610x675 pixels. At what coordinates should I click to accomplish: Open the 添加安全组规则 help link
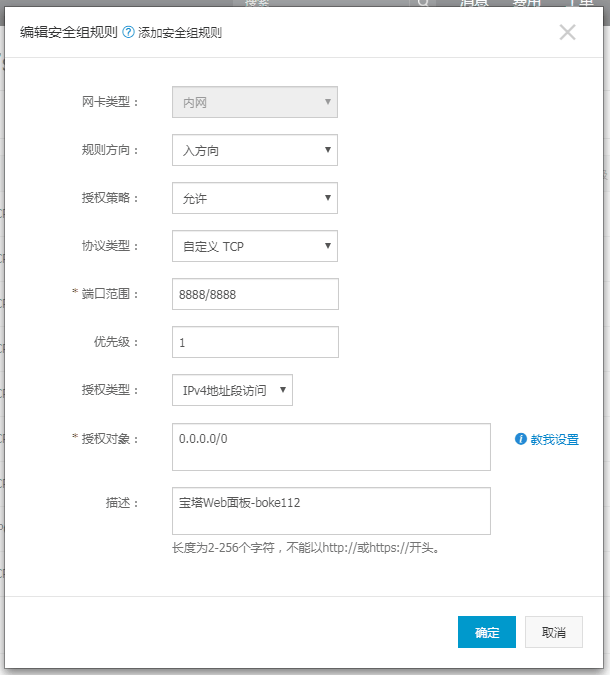coord(180,33)
